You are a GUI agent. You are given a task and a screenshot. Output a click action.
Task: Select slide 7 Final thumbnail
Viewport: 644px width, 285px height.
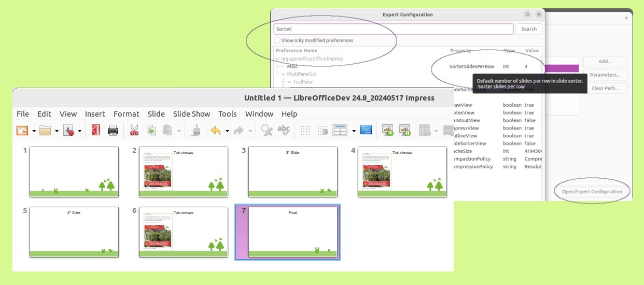293,232
